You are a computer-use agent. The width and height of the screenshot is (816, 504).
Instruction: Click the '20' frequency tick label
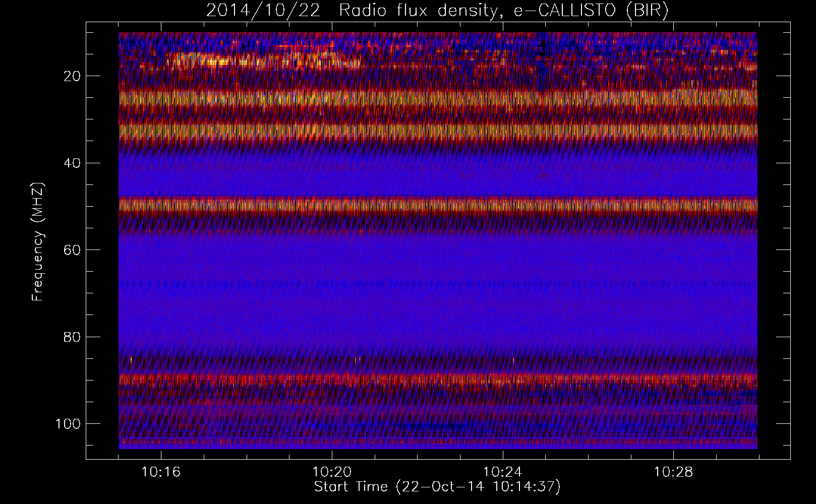(x=72, y=76)
